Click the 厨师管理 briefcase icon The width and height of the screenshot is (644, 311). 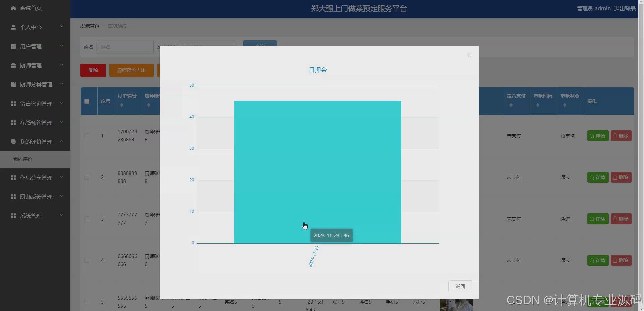tap(13, 65)
